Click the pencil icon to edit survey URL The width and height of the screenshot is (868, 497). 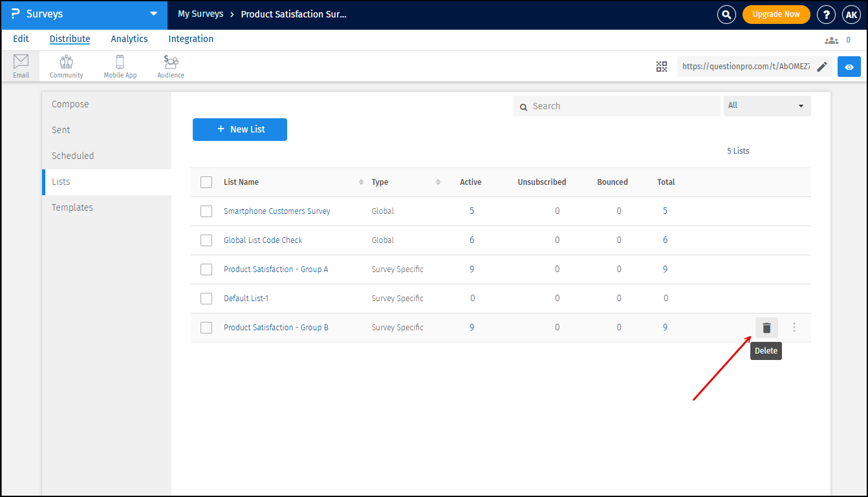(x=821, y=67)
